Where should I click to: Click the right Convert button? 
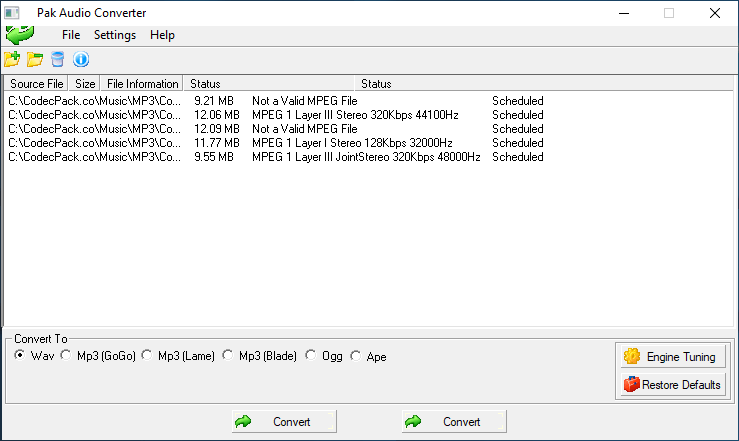pyautogui.click(x=454, y=421)
